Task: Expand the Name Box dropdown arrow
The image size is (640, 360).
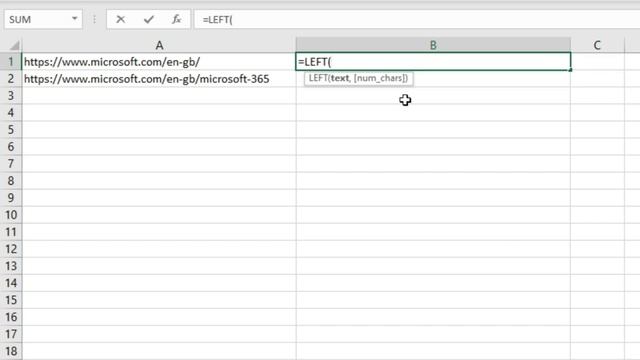Action: 74,19
